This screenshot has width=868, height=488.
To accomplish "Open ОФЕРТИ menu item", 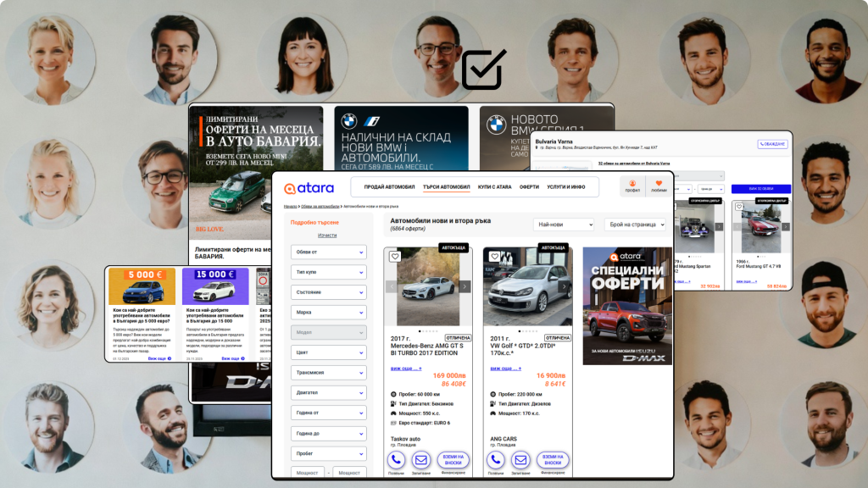I will [x=529, y=187].
